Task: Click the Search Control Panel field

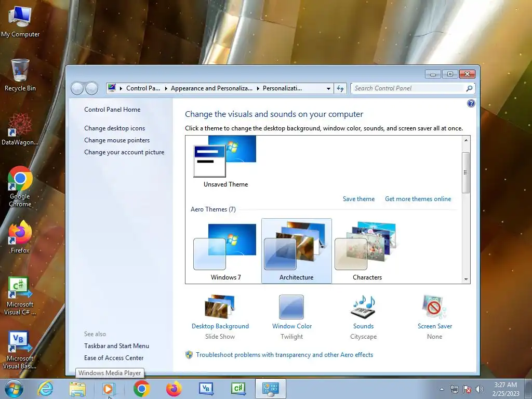Action: tap(409, 88)
